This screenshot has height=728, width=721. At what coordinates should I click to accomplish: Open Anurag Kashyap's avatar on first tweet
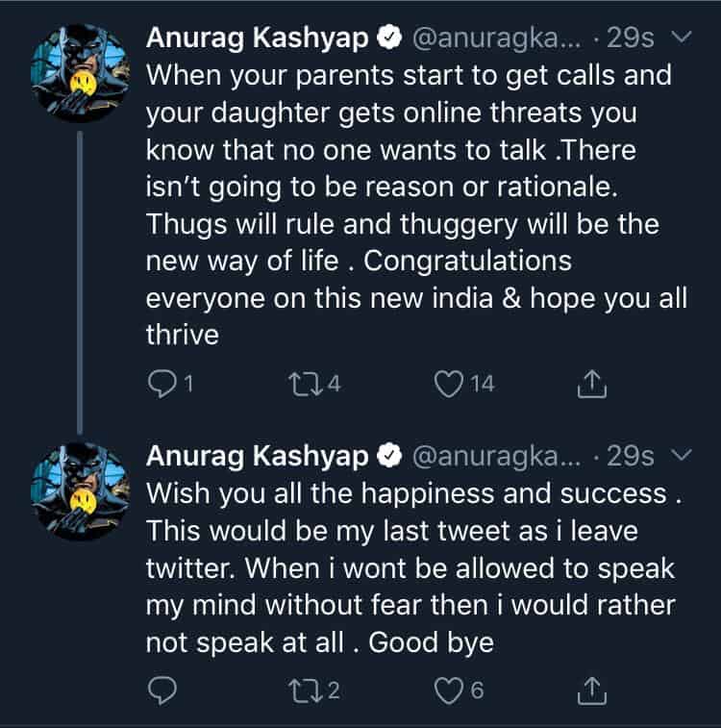[x=81, y=73]
